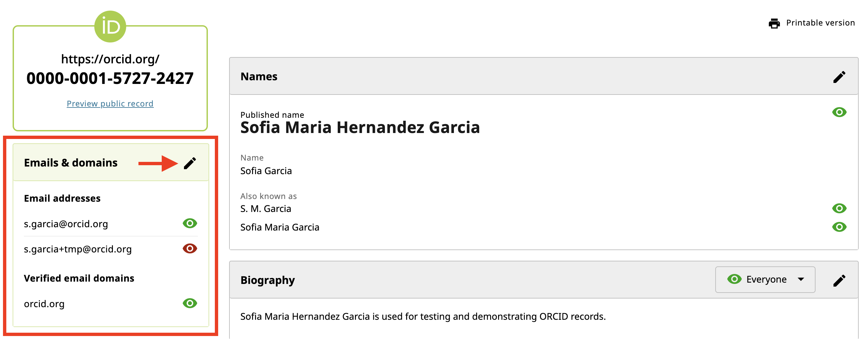This screenshot has height=339, width=868.
Task: Click the Printable version link
Action: pyautogui.click(x=820, y=23)
